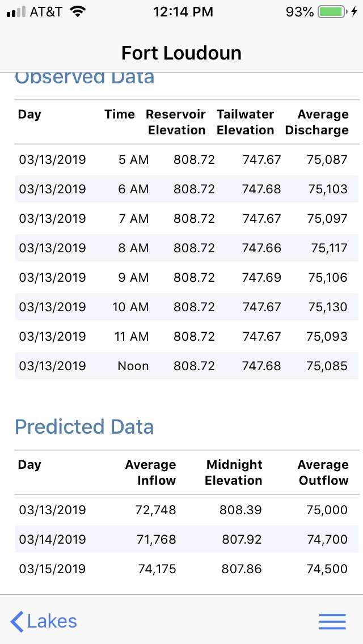Tap the cellular signal bars
The image size is (363, 644).
point(16,12)
